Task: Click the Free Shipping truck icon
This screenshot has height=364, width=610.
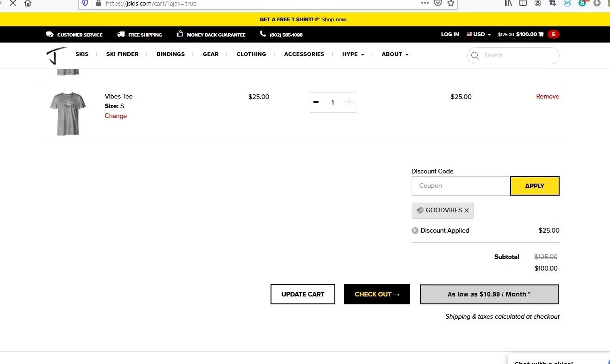Action: point(121,34)
